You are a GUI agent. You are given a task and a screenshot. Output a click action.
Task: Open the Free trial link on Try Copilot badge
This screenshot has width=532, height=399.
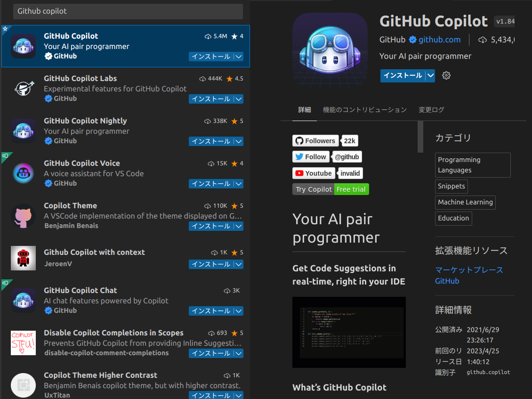click(351, 189)
